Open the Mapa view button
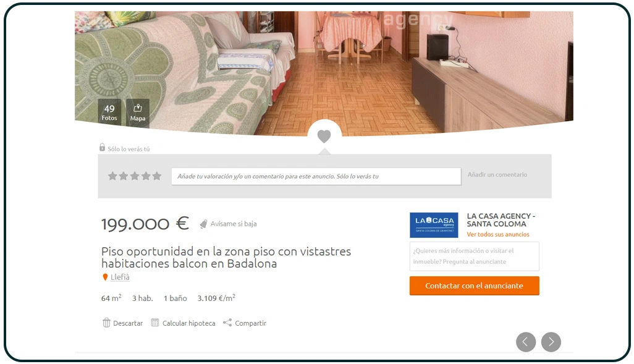Screen dimensions: 634x364 click(x=137, y=113)
